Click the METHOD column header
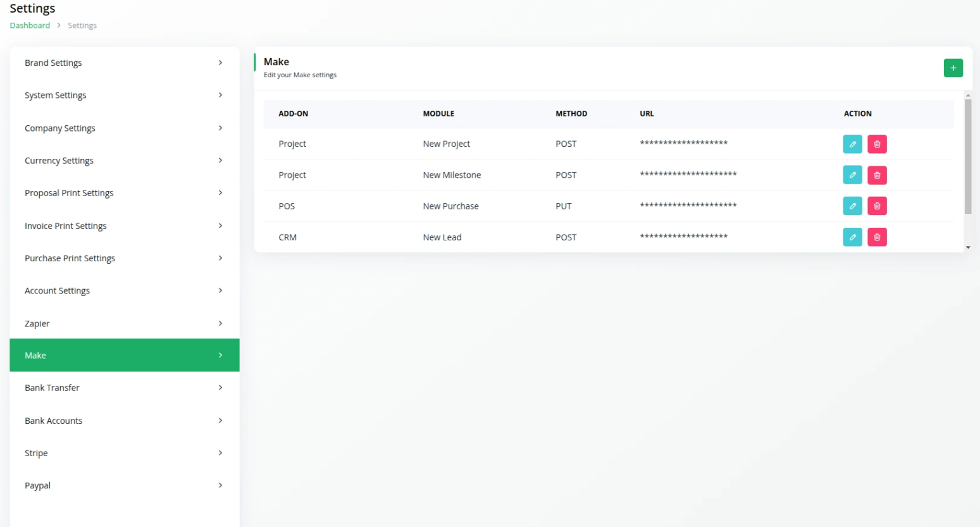980x527 pixels. pos(571,114)
